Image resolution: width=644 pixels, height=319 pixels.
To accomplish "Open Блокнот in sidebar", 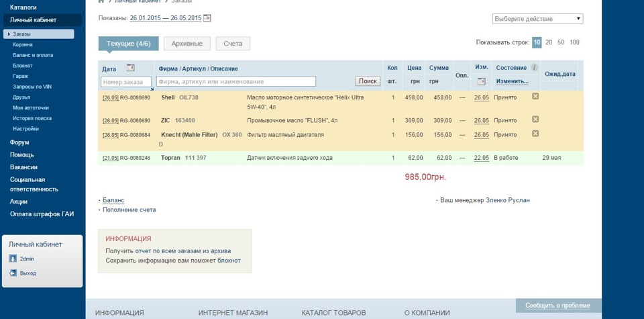I will coord(23,66).
